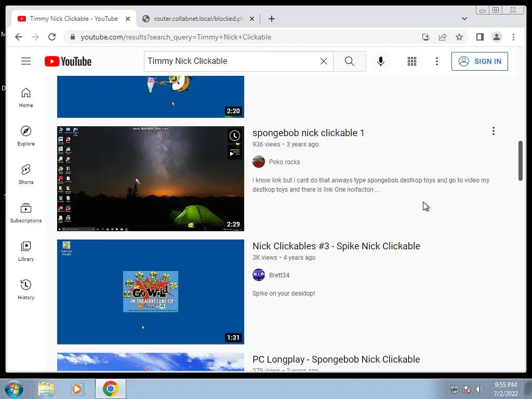The height and width of the screenshot is (399, 532).
Task: Open a new tab with the plus
Action: click(271, 19)
